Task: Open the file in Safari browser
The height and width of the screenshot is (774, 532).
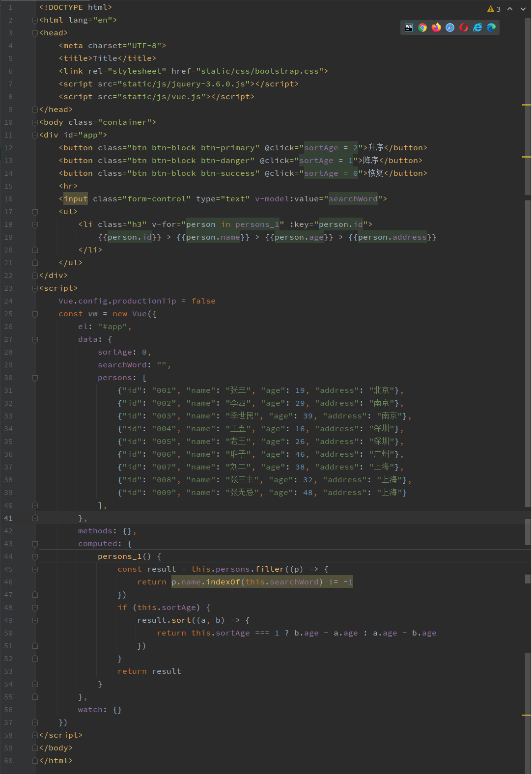Action: click(x=450, y=28)
